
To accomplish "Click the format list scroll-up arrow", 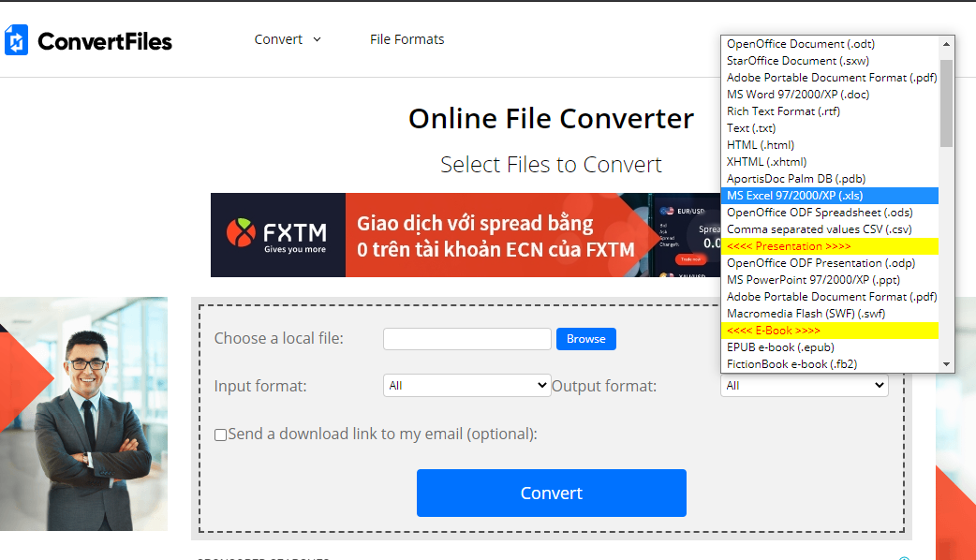I will [946, 44].
